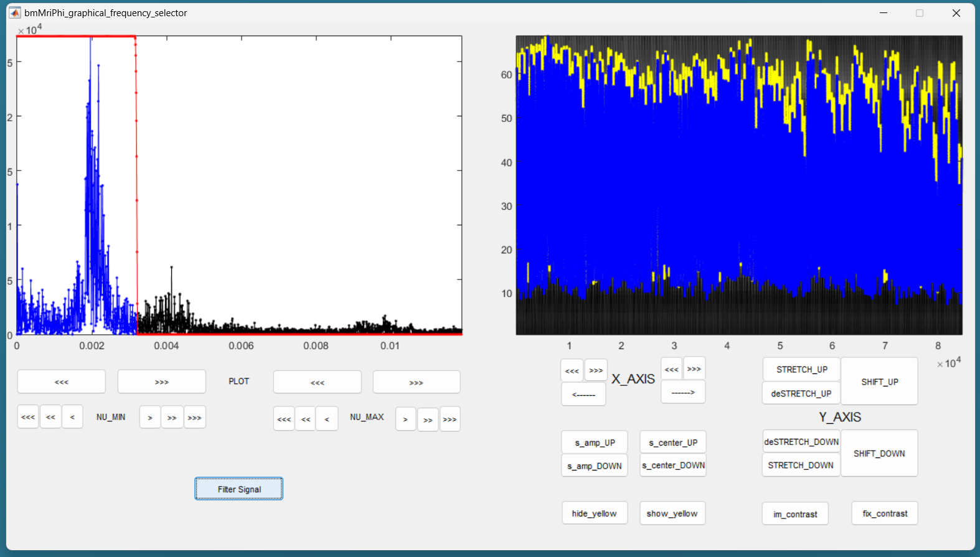Click NU_MAX triple-left <<< small button
Viewport: 980px width, 557px height.
284,419
